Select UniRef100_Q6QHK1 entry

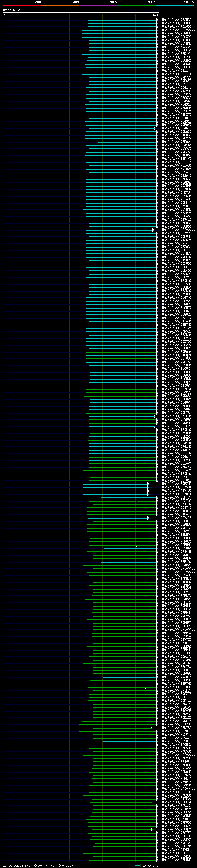click(176, 61)
